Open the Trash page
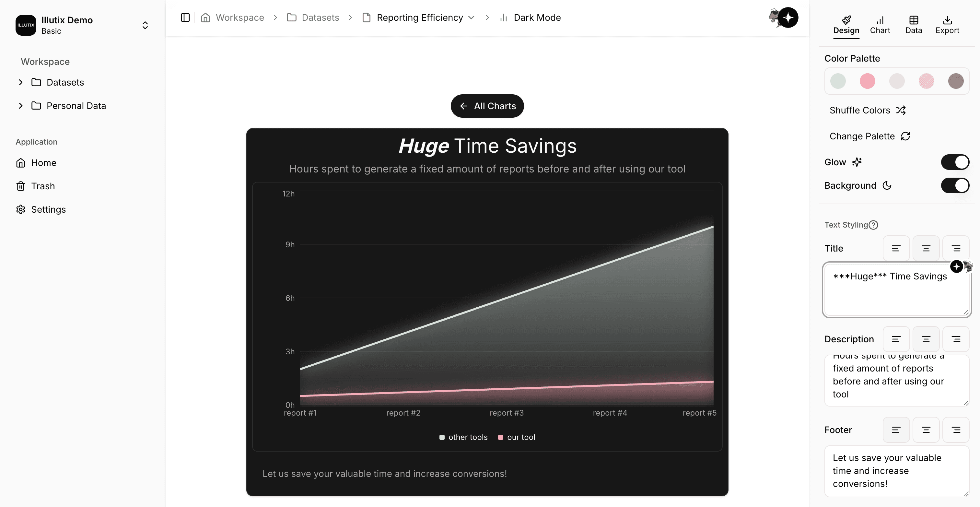 click(42, 186)
